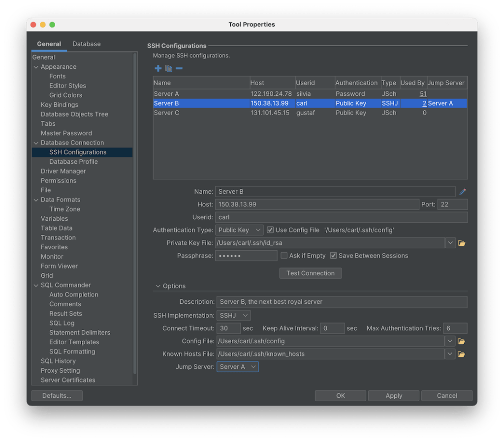
Task: Browse for a Private Key File
Action: [461, 242]
